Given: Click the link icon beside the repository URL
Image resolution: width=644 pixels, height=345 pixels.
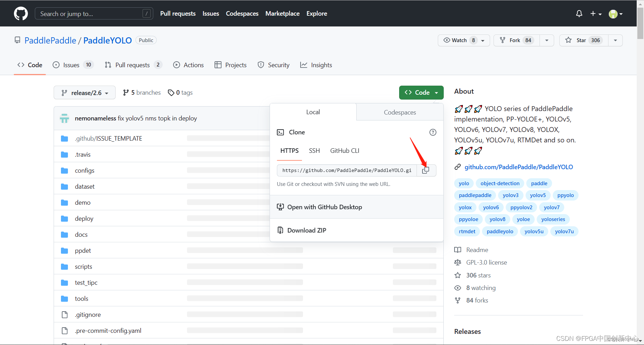Looking at the screenshot, I should (x=458, y=167).
